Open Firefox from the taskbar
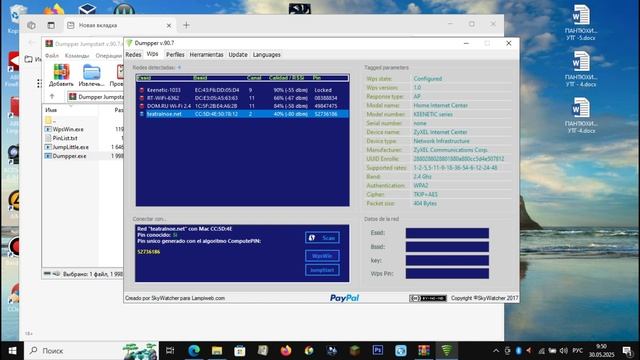 point(286,351)
